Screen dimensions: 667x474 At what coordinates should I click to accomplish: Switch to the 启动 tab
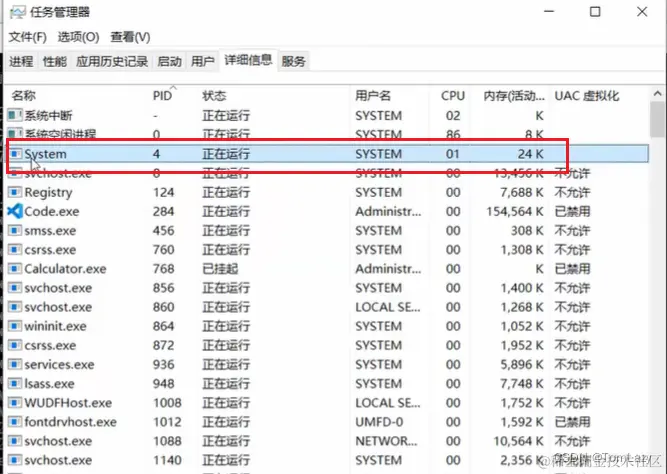[x=169, y=61]
